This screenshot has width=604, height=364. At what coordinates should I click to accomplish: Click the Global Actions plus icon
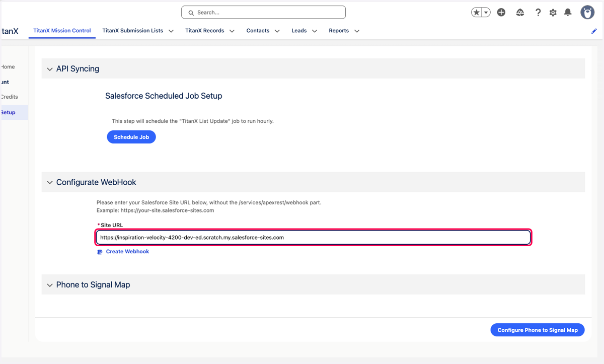click(x=501, y=13)
